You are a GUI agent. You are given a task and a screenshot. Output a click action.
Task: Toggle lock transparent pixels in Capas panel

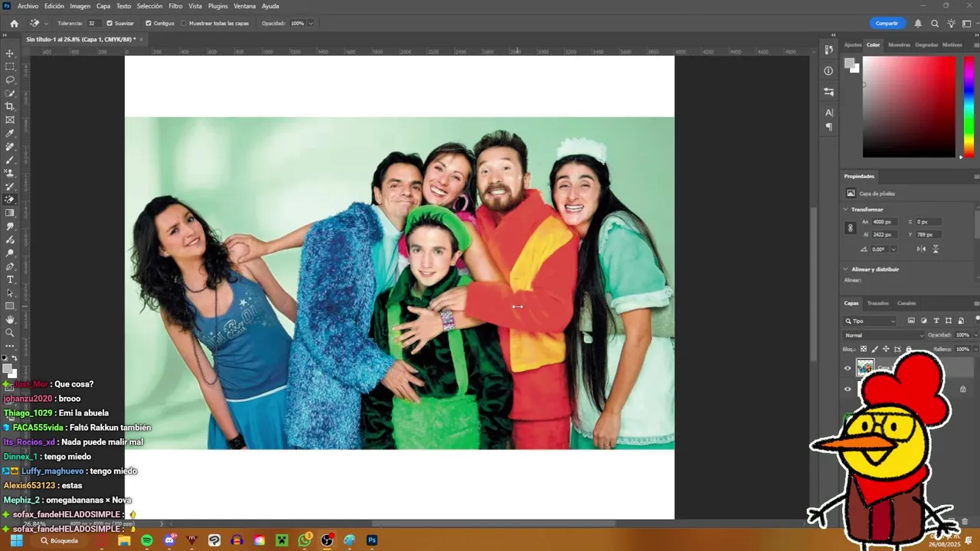point(864,349)
